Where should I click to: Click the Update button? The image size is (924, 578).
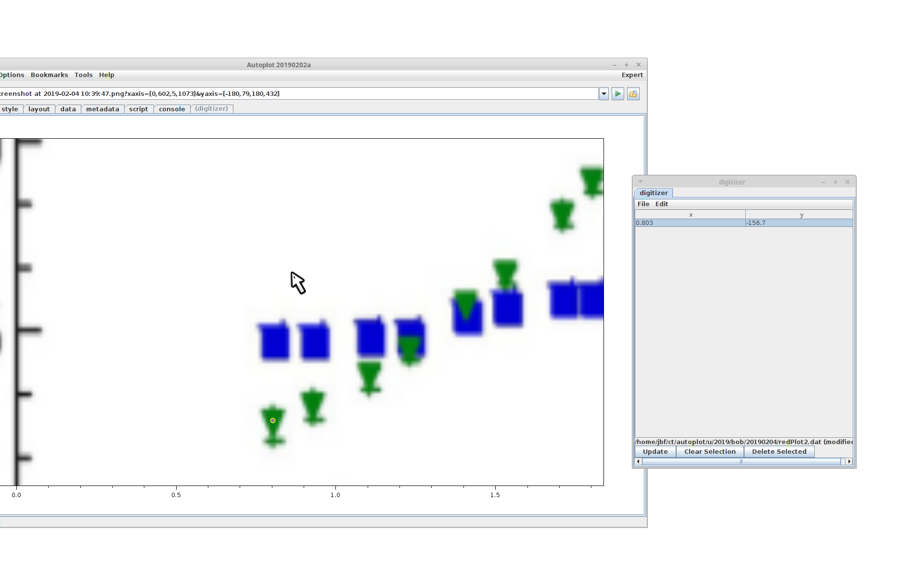tap(655, 452)
